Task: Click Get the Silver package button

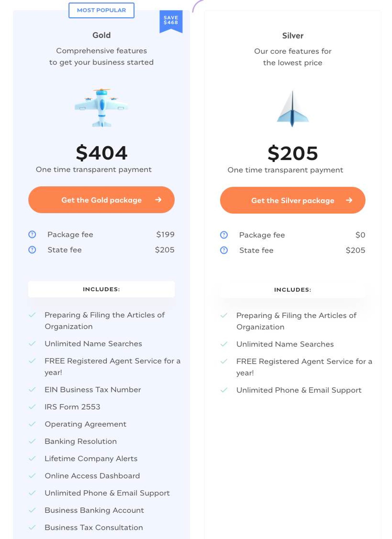Action: pos(292,201)
